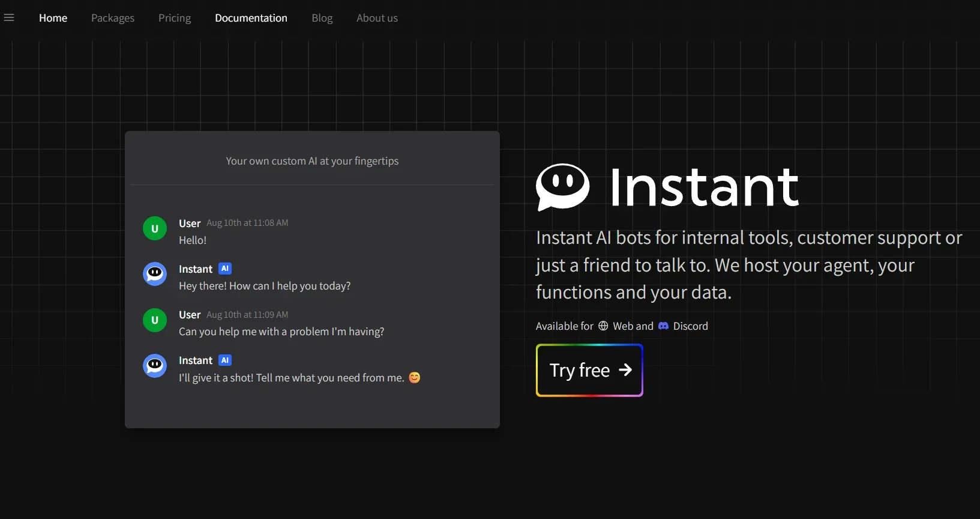The image size is (980, 519).
Task: Click the Discord logo icon
Action: tap(663, 326)
